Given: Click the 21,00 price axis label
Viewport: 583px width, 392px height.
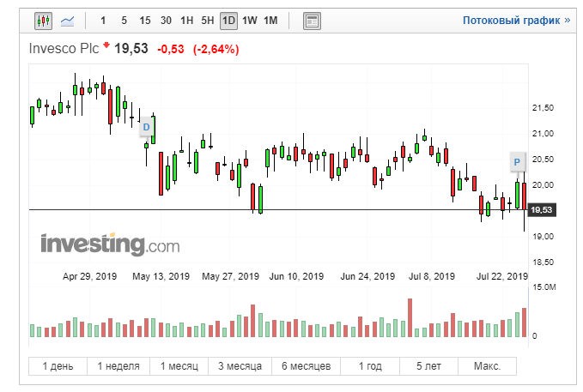Looking at the screenshot, I should click(x=543, y=134).
